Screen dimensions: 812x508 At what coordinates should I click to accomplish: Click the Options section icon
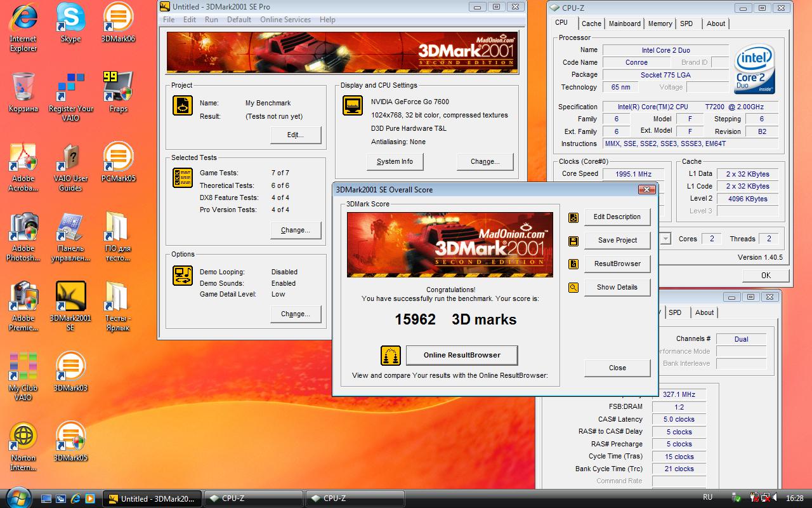pos(183,276)
